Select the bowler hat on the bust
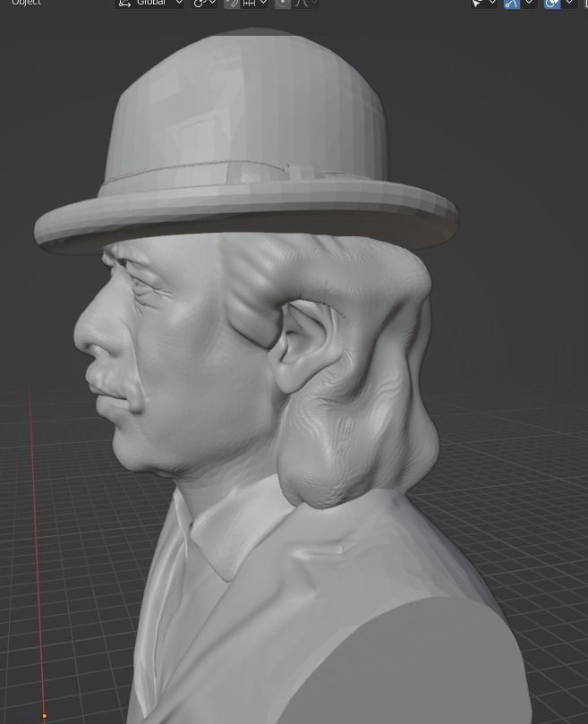 click(x=246, y=139)
